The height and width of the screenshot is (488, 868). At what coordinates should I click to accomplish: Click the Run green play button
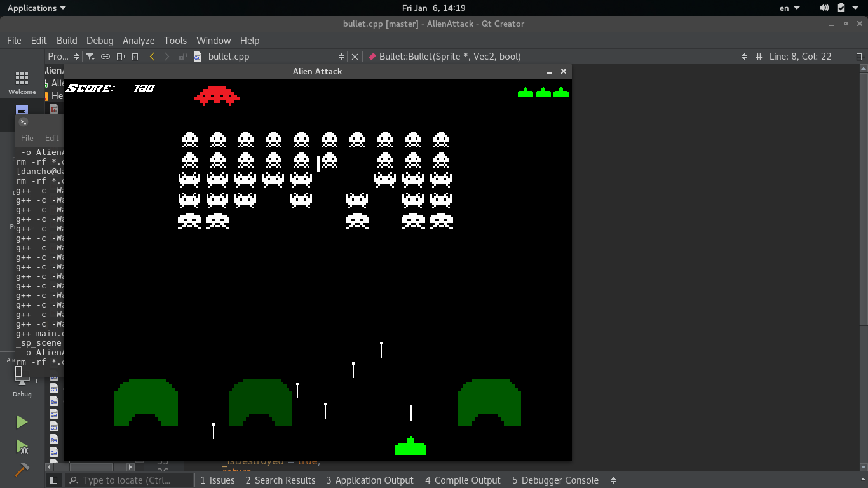(22, 422)
